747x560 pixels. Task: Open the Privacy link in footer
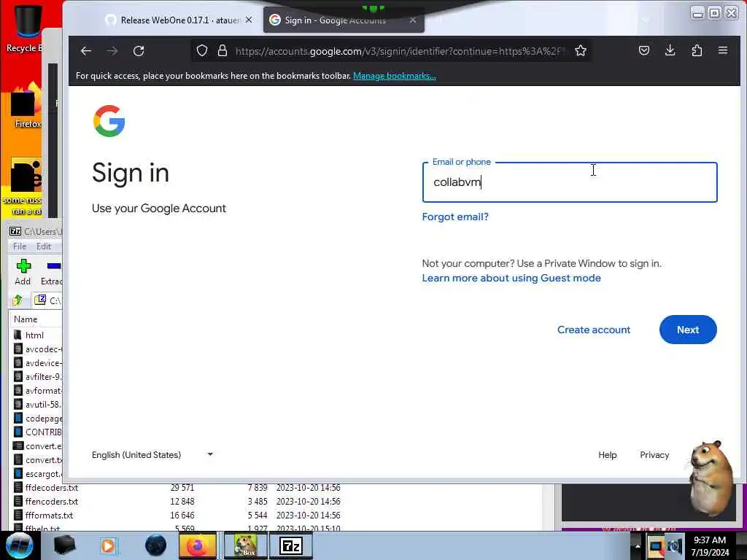[654, 455]
